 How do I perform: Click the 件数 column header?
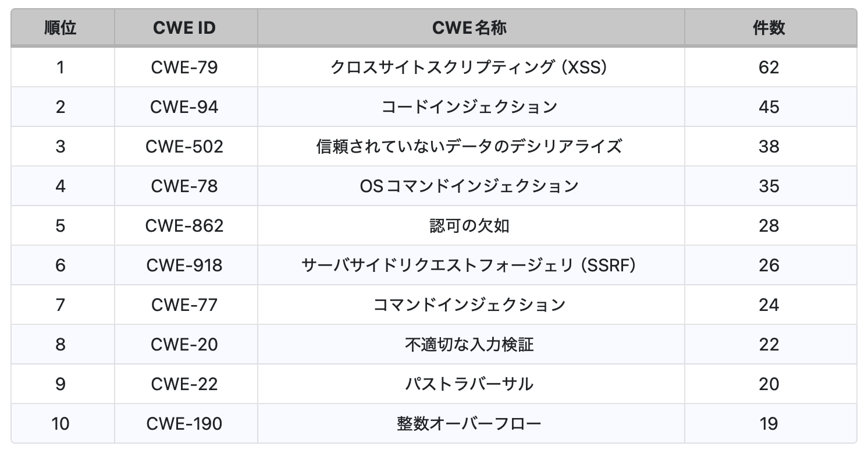coord(769,28)
